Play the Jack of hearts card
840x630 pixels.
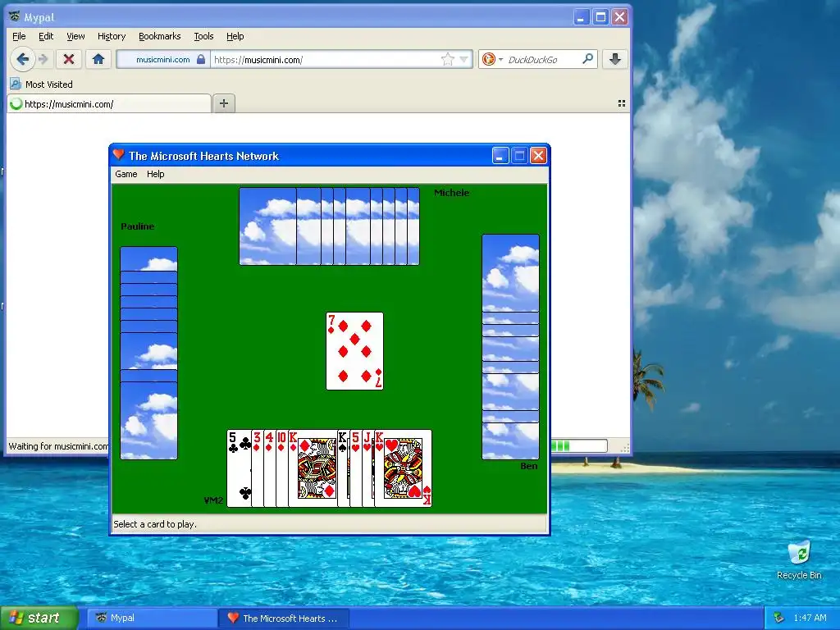[368, 468]
